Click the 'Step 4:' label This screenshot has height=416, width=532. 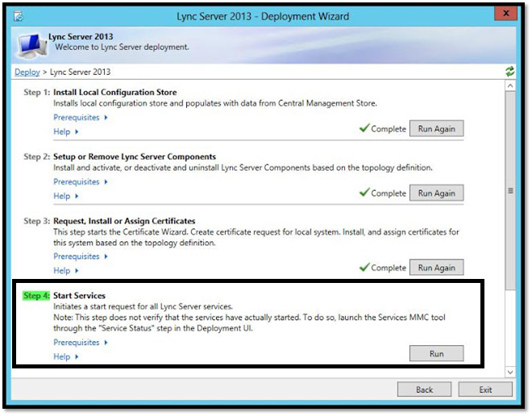pos(36,296)
